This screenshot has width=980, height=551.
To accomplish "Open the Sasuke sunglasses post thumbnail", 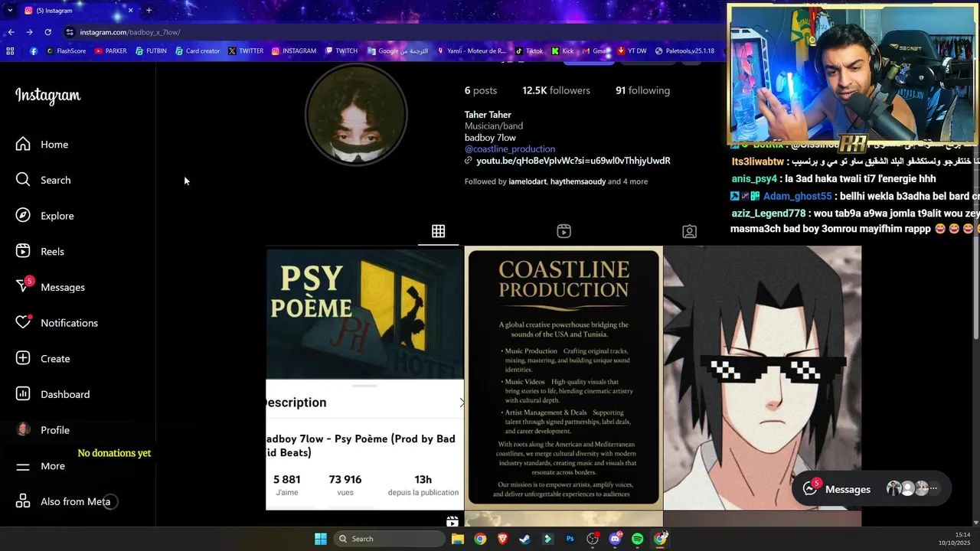I will 763,378.
